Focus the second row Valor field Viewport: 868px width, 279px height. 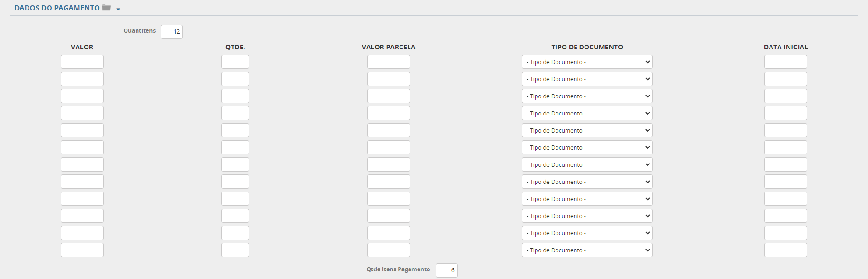tap(82, 79)
